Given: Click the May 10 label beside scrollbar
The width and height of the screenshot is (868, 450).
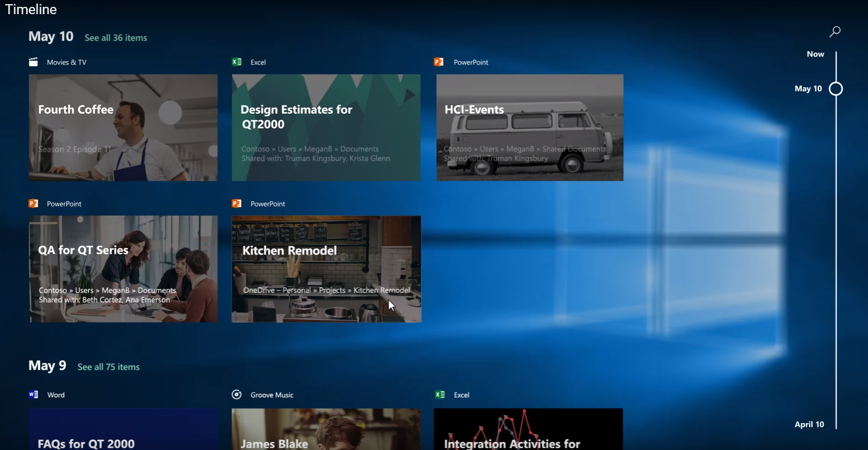Looking at the screenshot, I should pyautogui.click(x=808, y=89).
